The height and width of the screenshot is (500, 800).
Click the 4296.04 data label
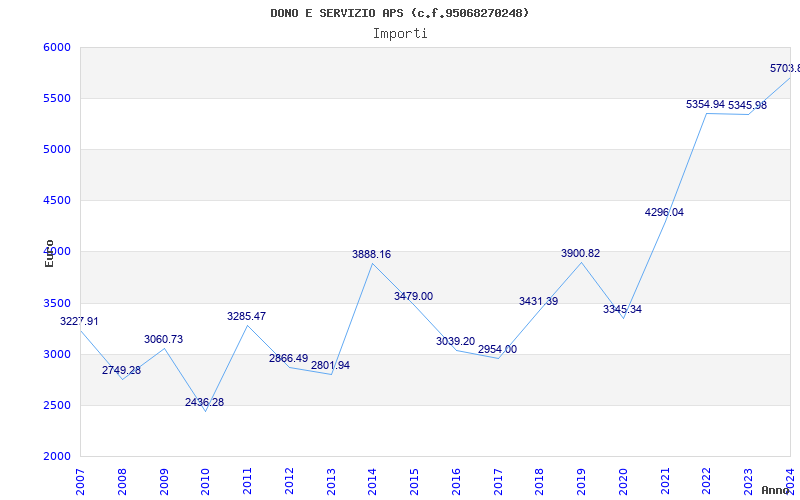pyautogui.click(x=664, y=212)
